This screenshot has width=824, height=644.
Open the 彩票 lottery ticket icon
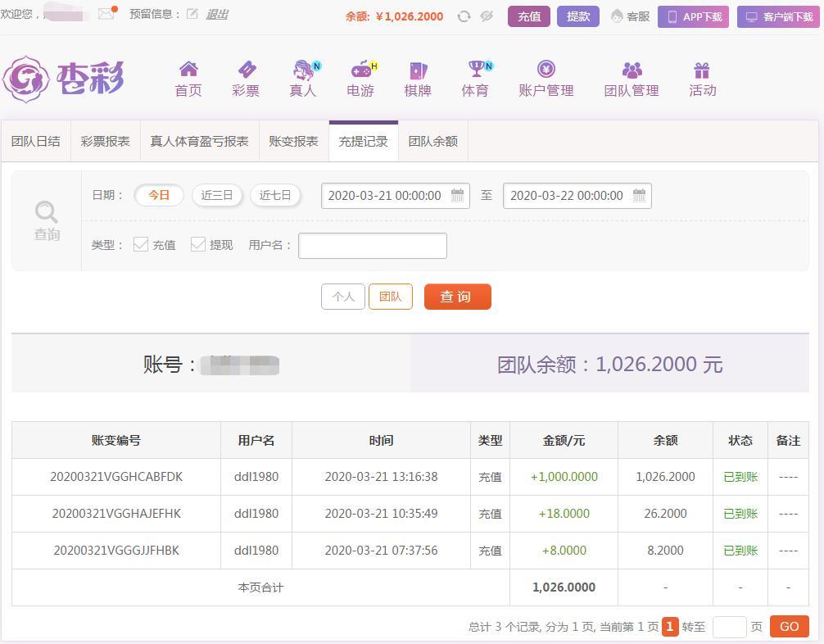tap(246, 70)
